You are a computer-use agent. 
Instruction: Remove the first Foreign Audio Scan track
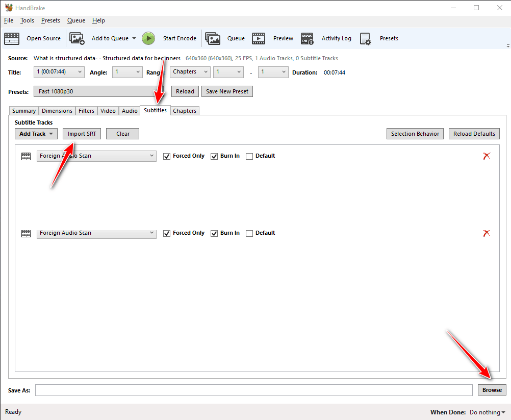[x=487, y=156]
